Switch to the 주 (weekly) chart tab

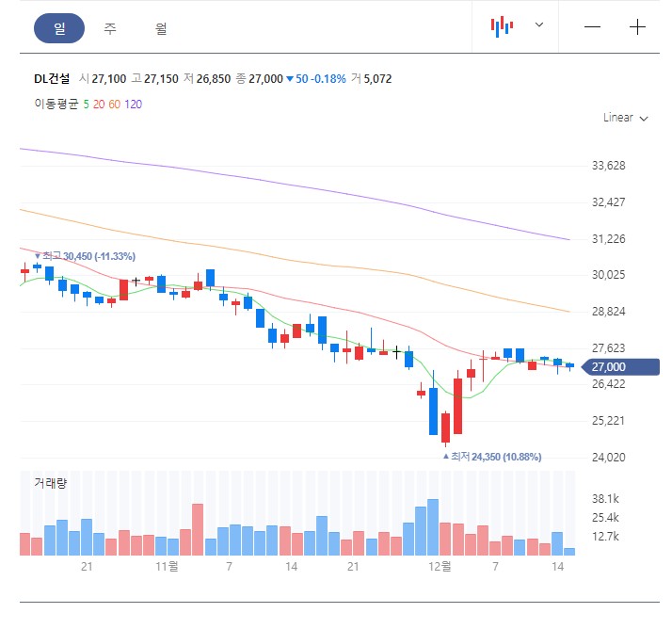click(110, 28)
